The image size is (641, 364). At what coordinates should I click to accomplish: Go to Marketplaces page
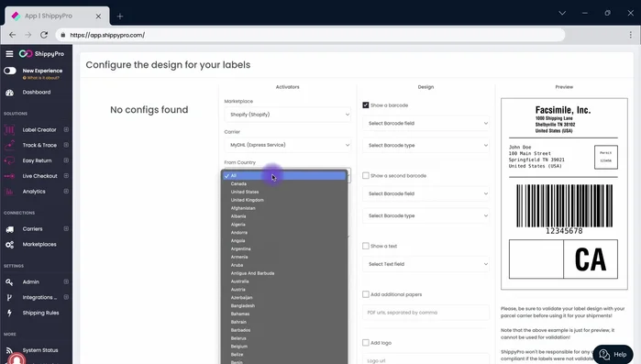39,245
